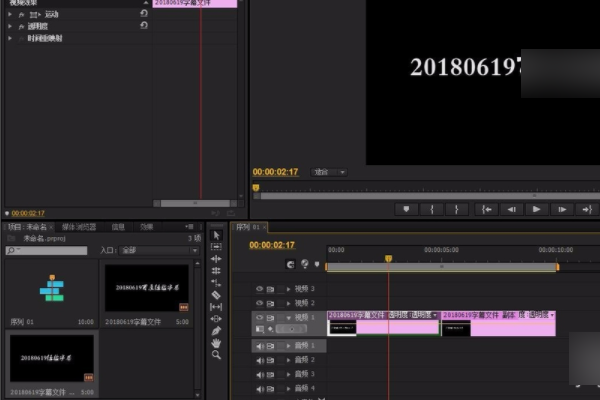Toggle the fx switch for 运动

21,15
